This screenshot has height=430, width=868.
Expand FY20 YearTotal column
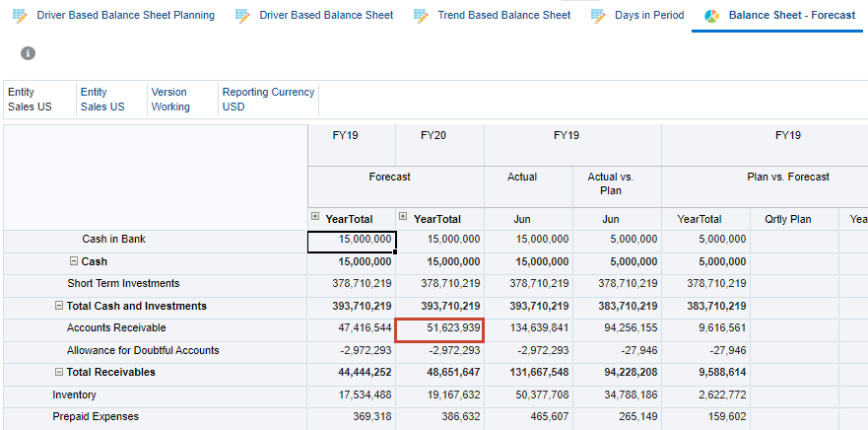point(404,218)
